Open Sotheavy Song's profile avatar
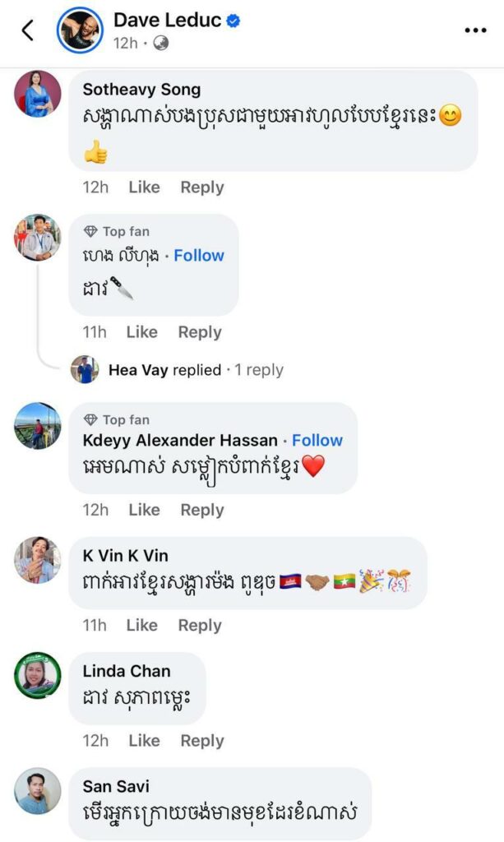Screen dimensions: 504x842 point(38,94)
